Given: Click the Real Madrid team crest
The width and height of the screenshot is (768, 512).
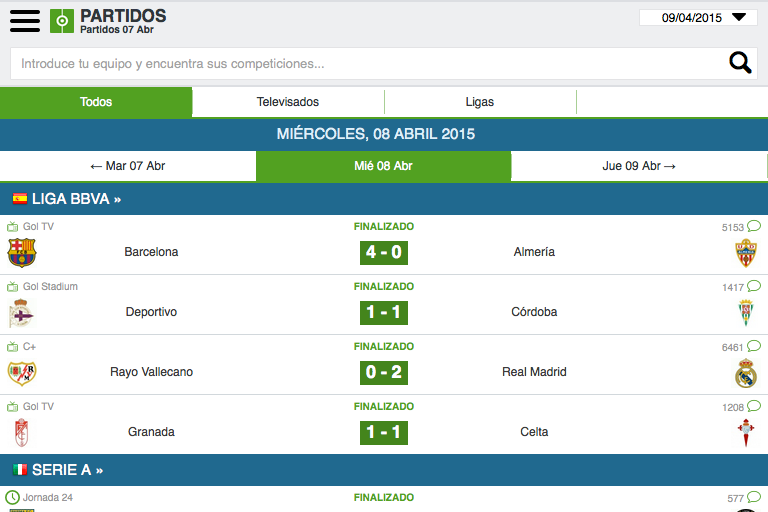Looking at the screenshot, I should click(746, 373).
